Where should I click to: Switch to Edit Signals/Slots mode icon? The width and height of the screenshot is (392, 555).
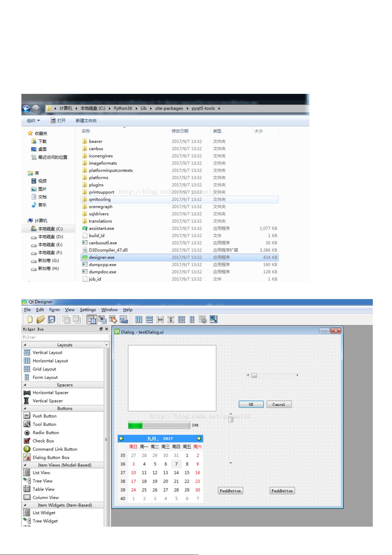tap(102, 319)
